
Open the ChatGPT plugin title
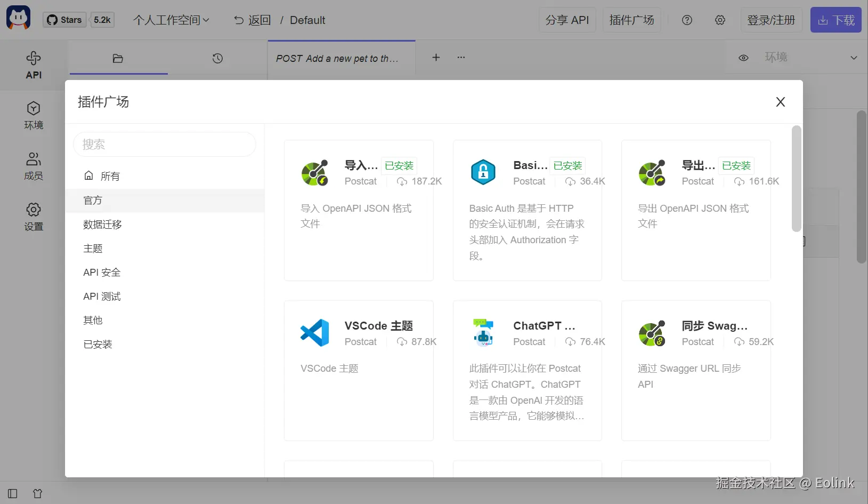(x=544, y=326)
